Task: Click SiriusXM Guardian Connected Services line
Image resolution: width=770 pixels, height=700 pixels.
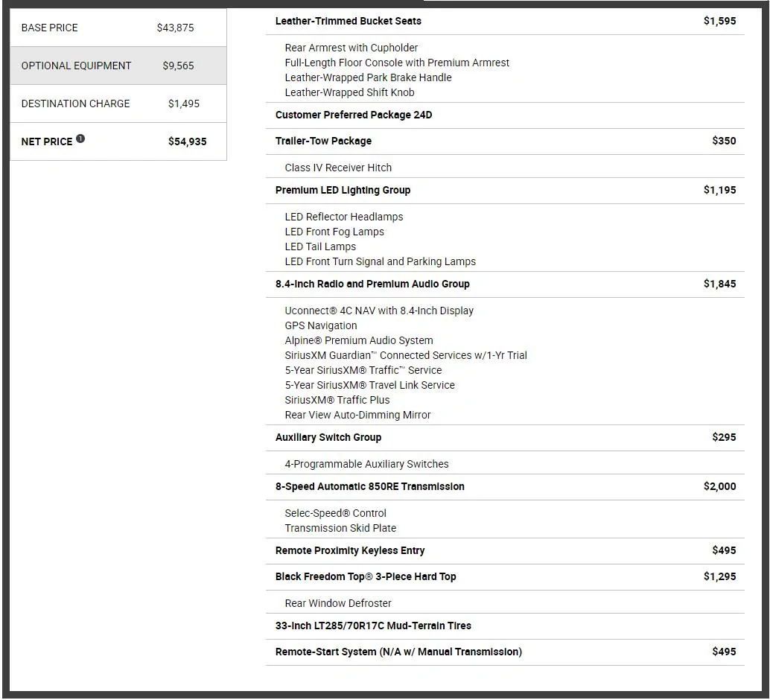Action: (x=406, y=355)
